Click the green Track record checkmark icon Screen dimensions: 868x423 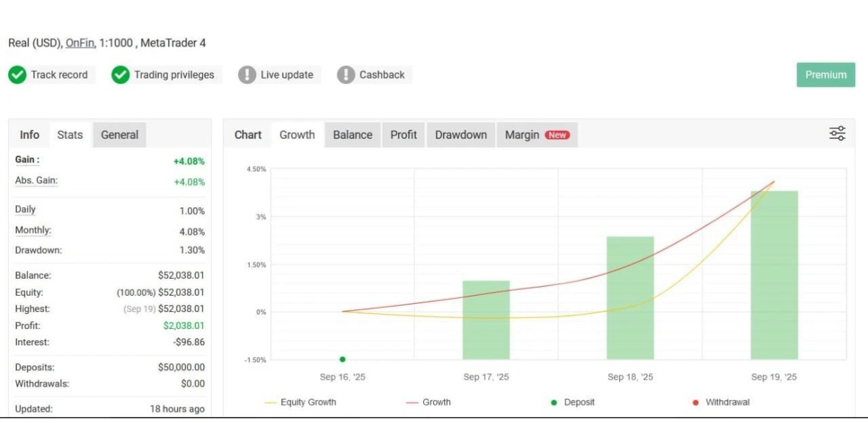click(18, 75)
